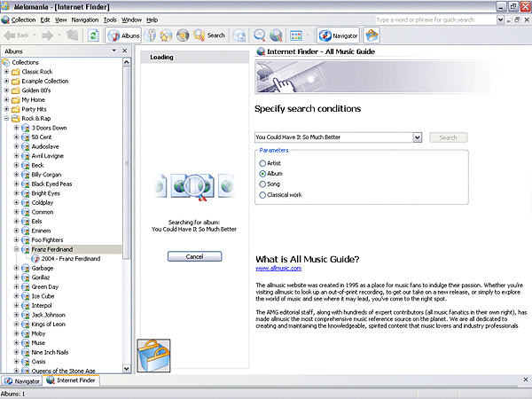Select the Artist radio button
The width and height of the screenshot is (532, 399).
coord(262,163)
